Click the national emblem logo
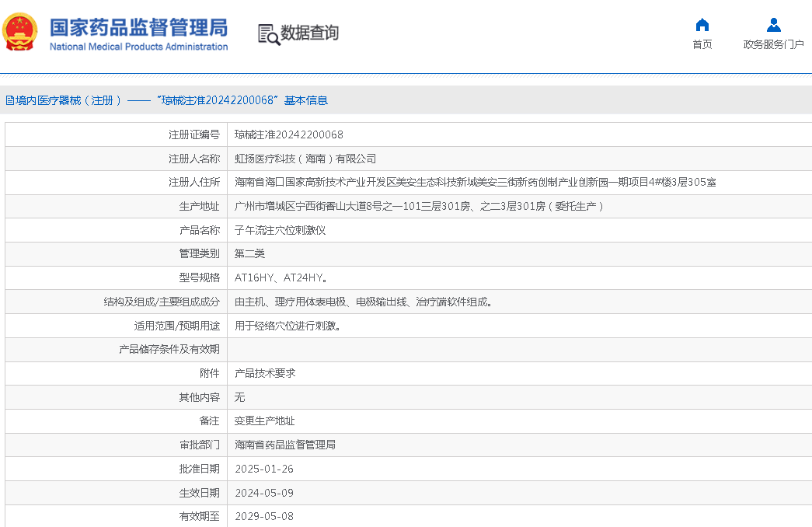Viewport: 812px width, 527px height. [x=20, y=33]
